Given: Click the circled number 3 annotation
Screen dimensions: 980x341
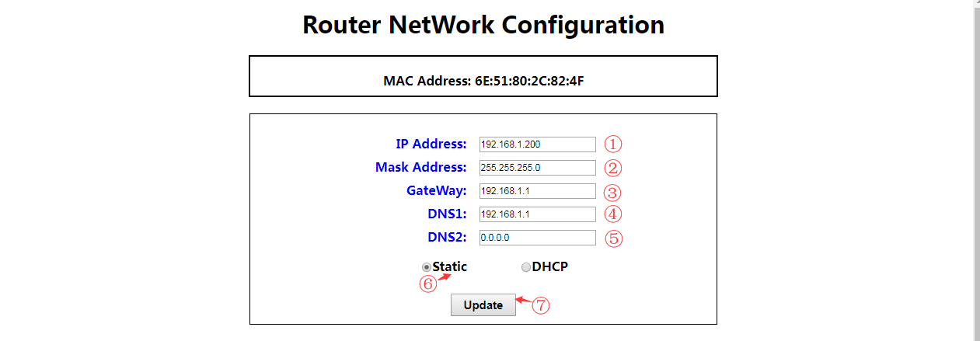Looking at the screenshot, I should tap(614, 192).
